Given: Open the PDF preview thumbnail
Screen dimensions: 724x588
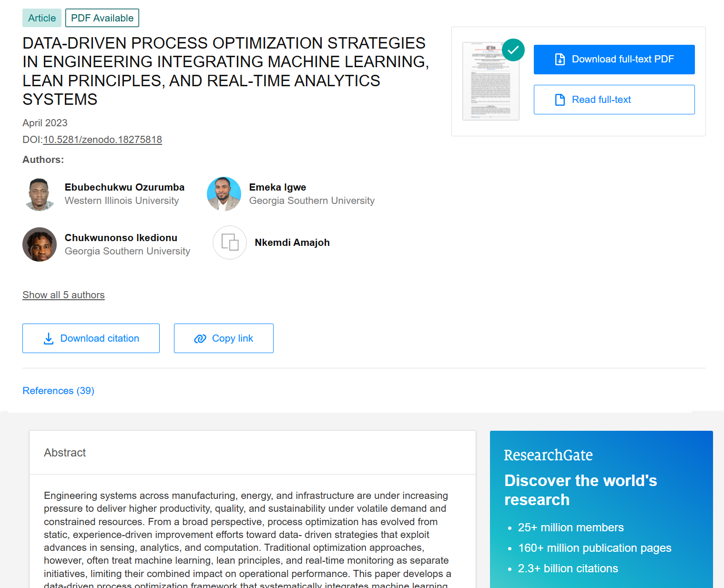Looking at the screenshot, I should point(491,81).
